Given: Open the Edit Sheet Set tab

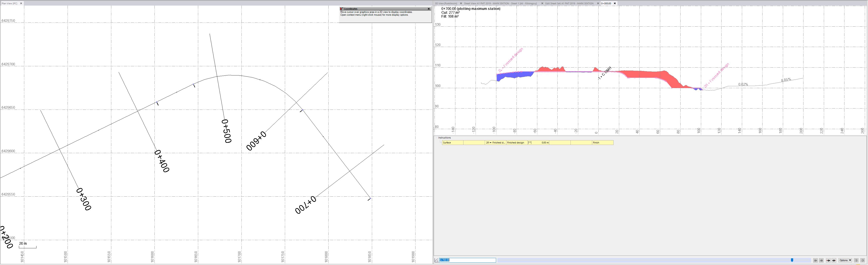Looking at the screenshot, I should pyautogui.click(x=569, y=3).
